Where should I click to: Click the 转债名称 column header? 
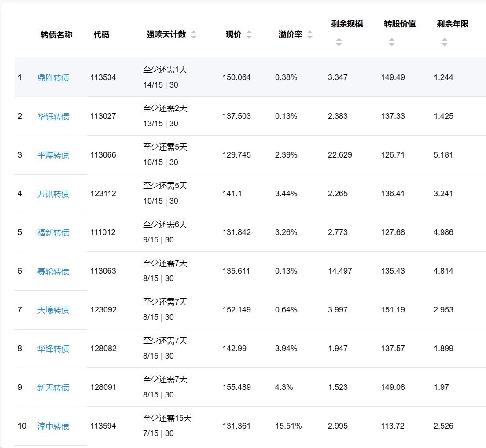(56, 35)
